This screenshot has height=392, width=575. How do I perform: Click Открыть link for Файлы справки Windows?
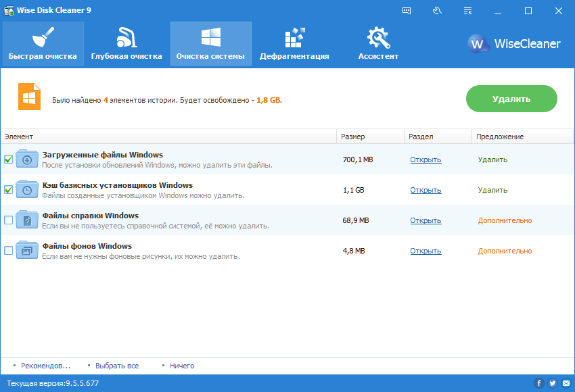tap(425, 220)
